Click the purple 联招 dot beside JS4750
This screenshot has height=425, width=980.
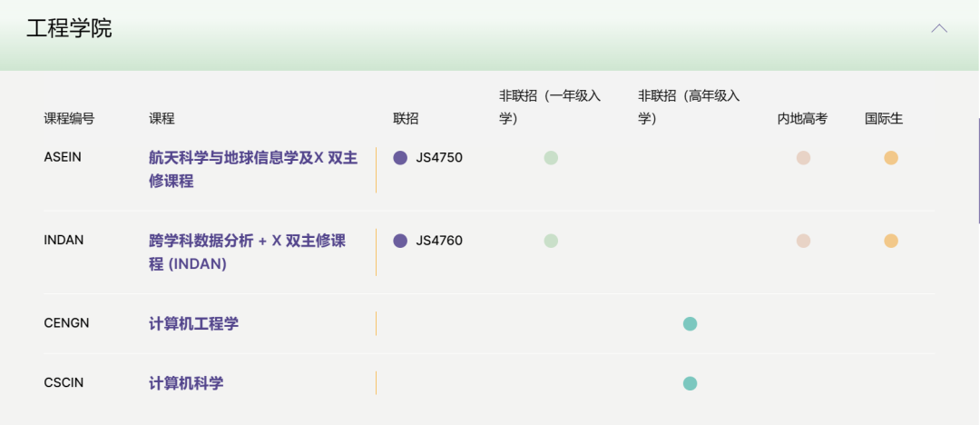400,158
